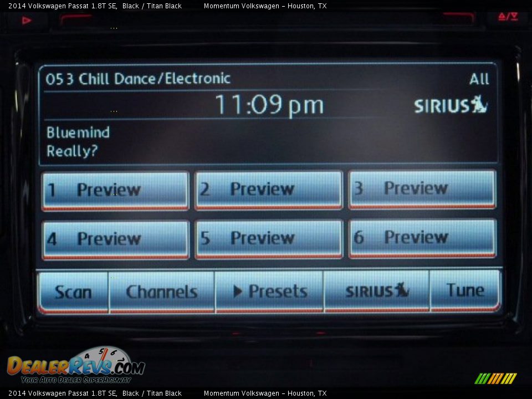Viewport: 532px width, 399px height.
Task: Expand the Presets bank selector
Action: [x=269, y=291]
